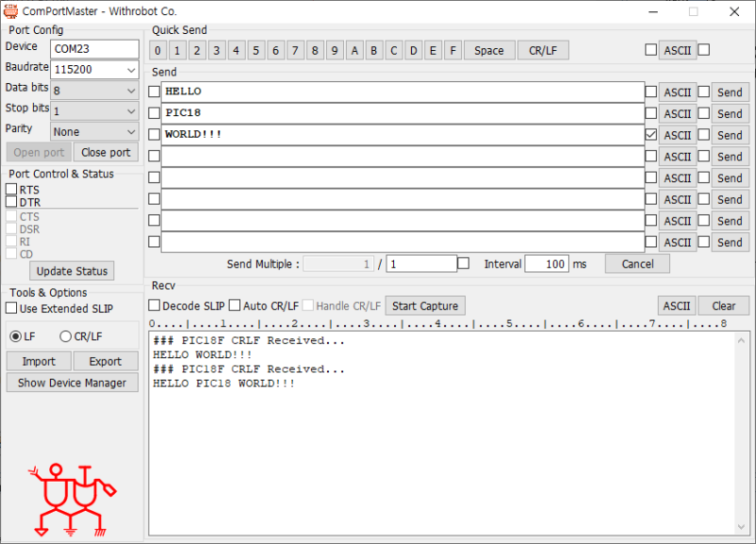Send the "PIC18" message
This screenshot has width=756, height=544.
[729, 112]
